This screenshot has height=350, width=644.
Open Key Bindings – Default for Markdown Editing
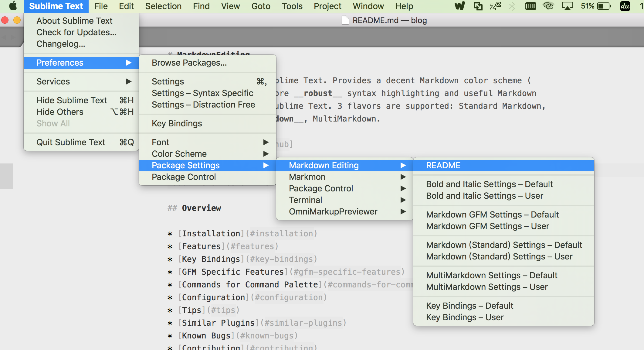(x=504, y=306)
